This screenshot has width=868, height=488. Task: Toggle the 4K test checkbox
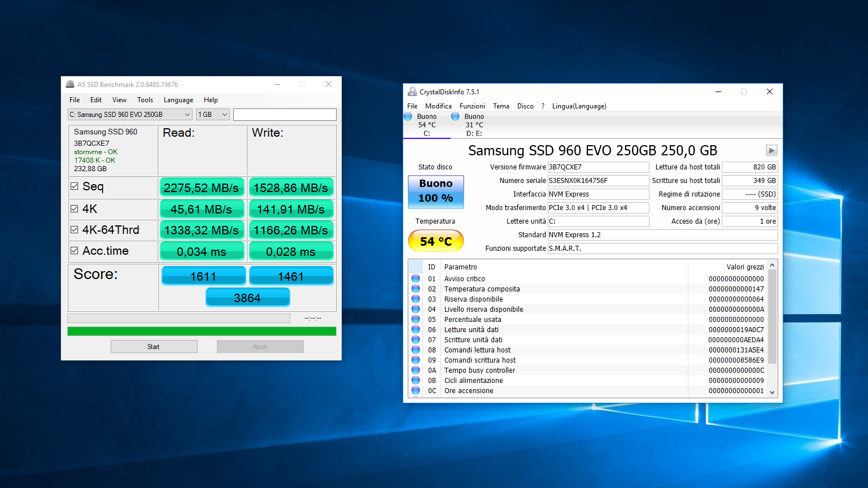pos(74,208)
